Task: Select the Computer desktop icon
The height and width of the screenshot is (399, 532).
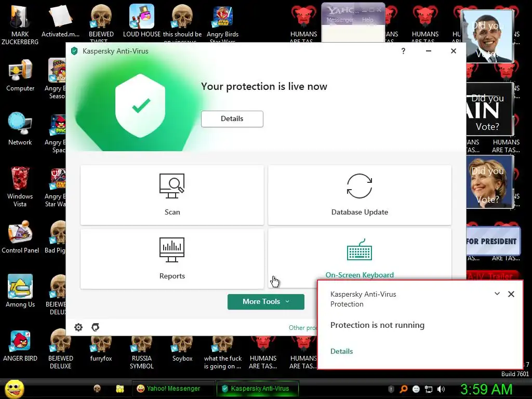Action: click(20, 75)
